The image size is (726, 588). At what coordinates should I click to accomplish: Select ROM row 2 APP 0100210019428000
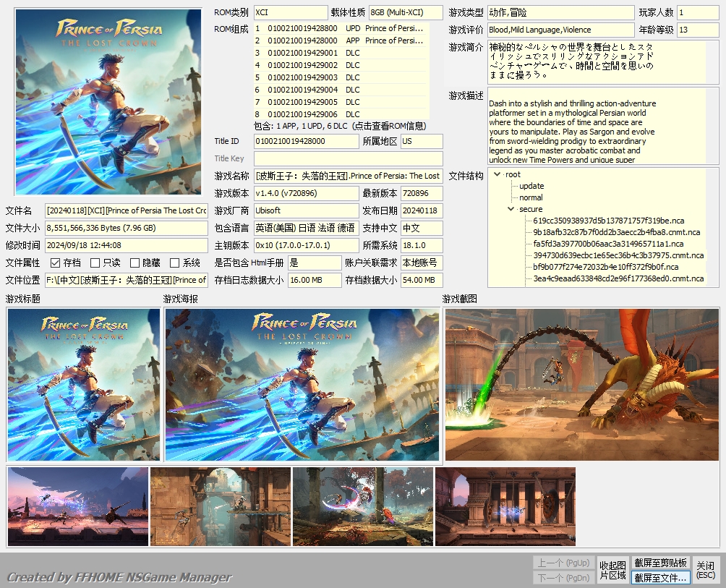point(341,41)
